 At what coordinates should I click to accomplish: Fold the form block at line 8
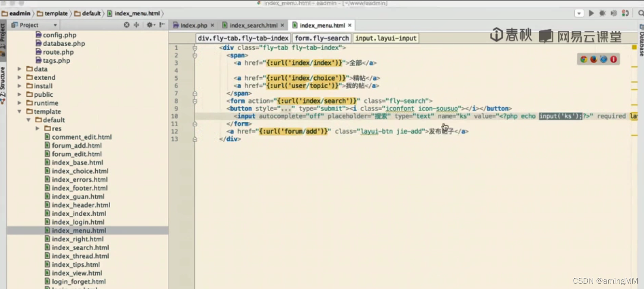(x=194, y=101)
